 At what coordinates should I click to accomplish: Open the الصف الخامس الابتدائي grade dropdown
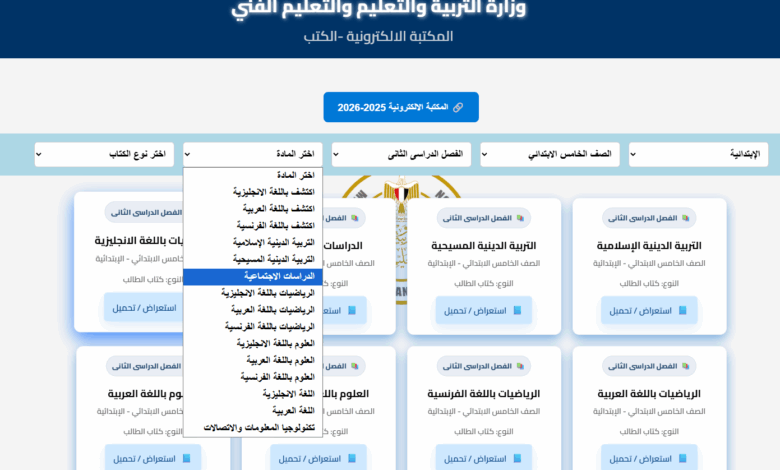(550, 154)
